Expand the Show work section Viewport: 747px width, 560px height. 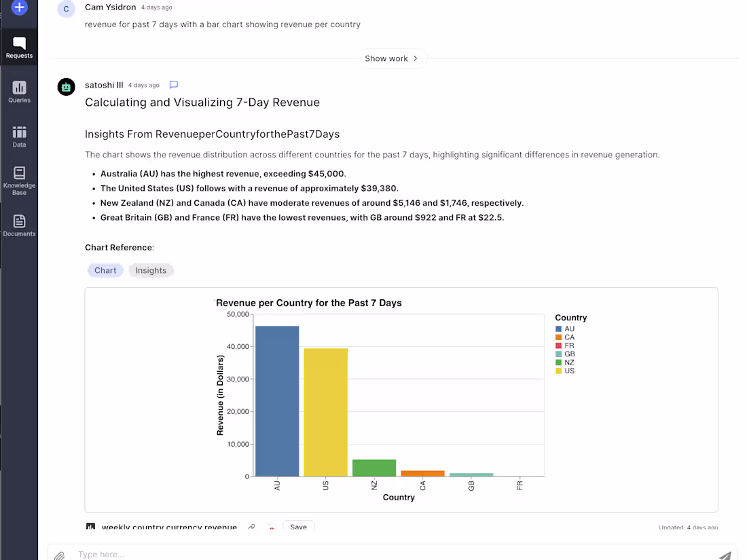pos(393,58)
